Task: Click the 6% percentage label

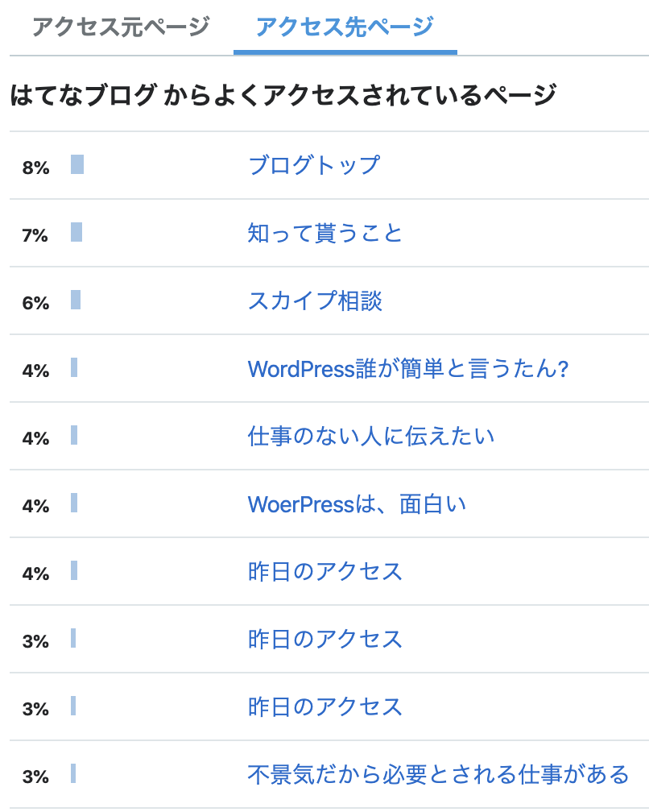Action: [x=35, y=303]
